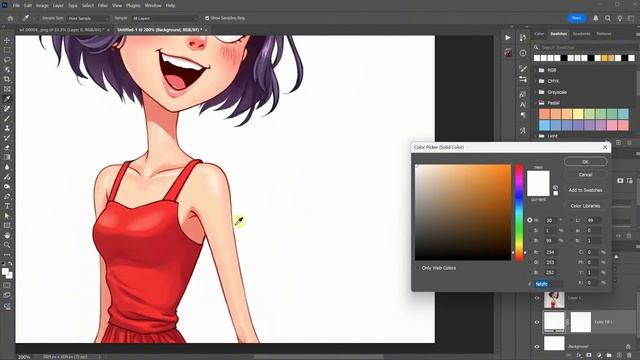Open the Layer menu

coord(58,6)
